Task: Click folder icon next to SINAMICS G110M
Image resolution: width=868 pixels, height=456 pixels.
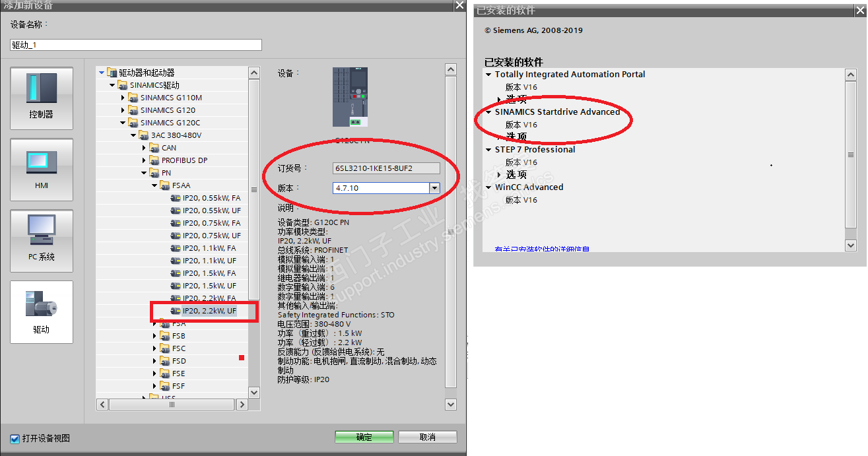Action: [x=133, y=98]
